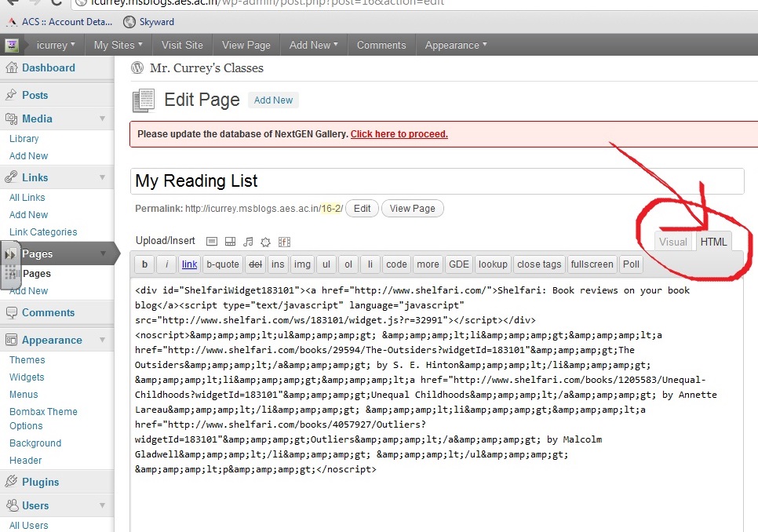Click the Add New button beside Edit Page

tap(273, 100)
